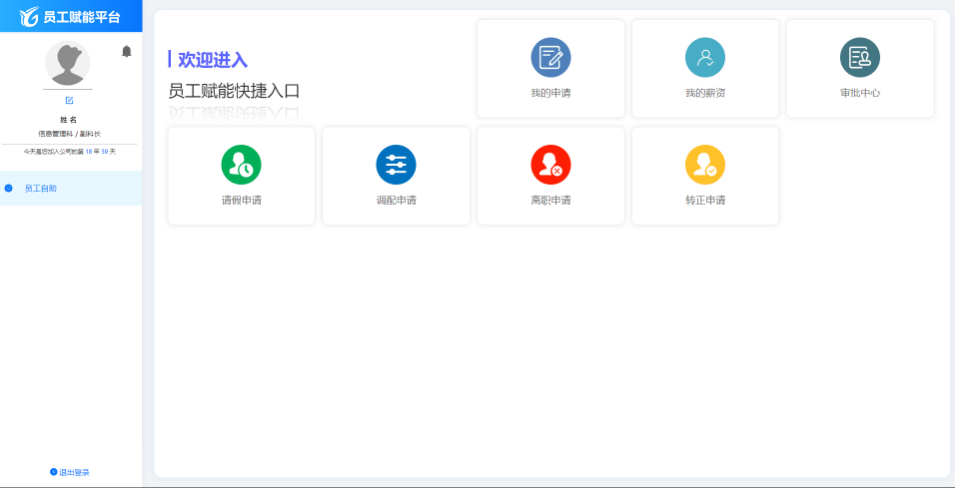This screenshot has width=955, height=488.
Task: Click the 信息管理科 / 副科长 department text
Action: coord(69,133)
